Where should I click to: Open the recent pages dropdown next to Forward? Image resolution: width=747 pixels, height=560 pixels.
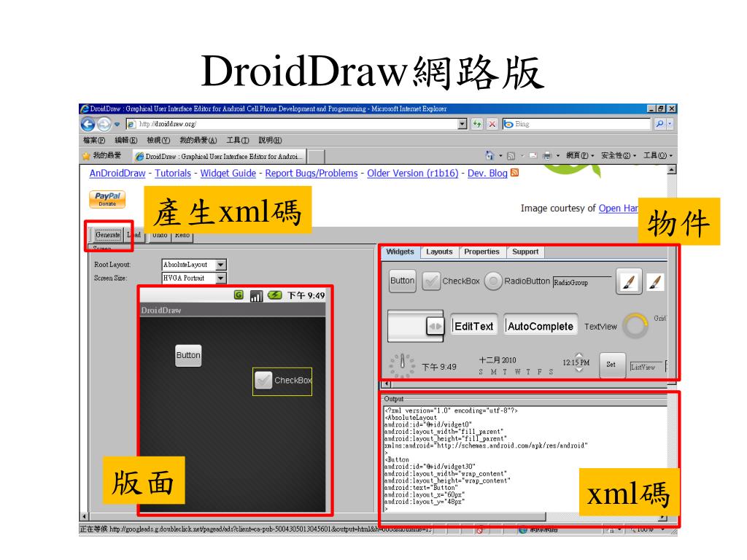tap(117, 124)
